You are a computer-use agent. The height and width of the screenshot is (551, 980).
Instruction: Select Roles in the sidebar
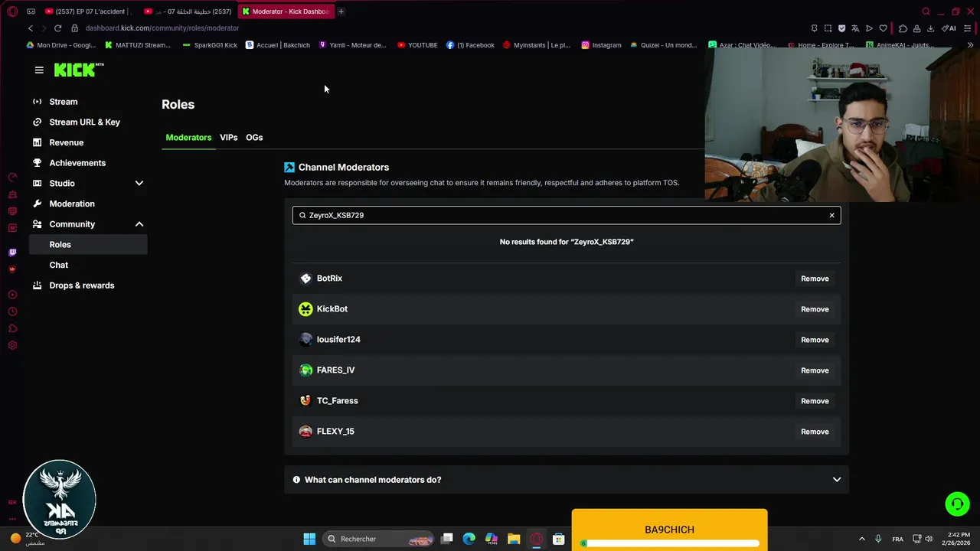coord(88,245)
